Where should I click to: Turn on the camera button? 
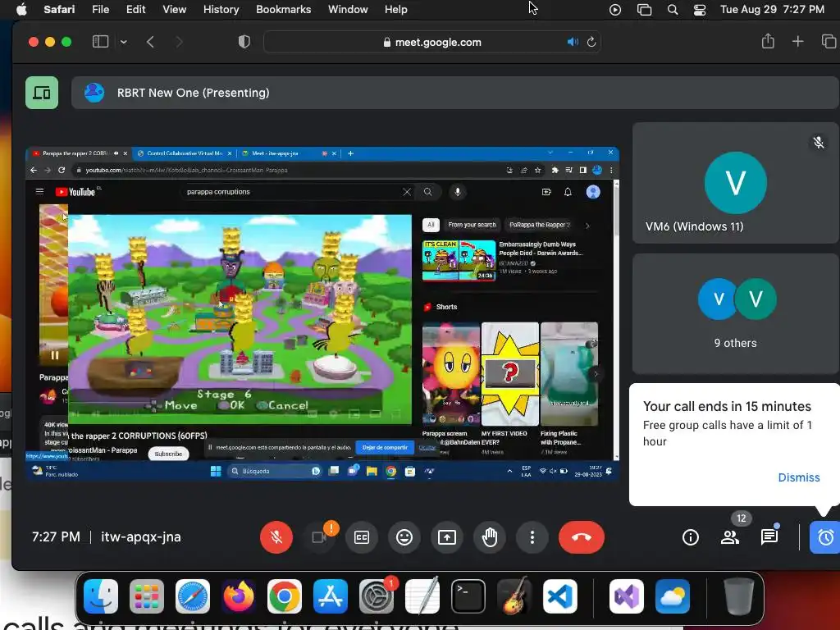point(319,536)
